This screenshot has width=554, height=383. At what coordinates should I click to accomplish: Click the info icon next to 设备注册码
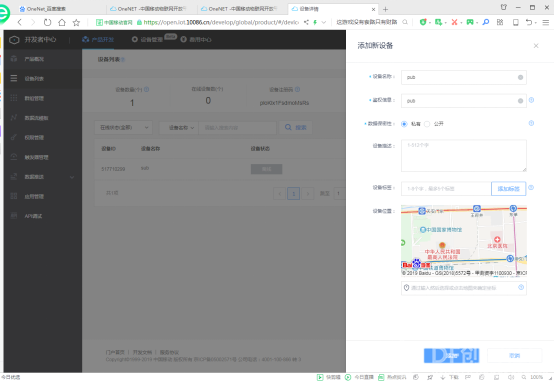[297, 89]
